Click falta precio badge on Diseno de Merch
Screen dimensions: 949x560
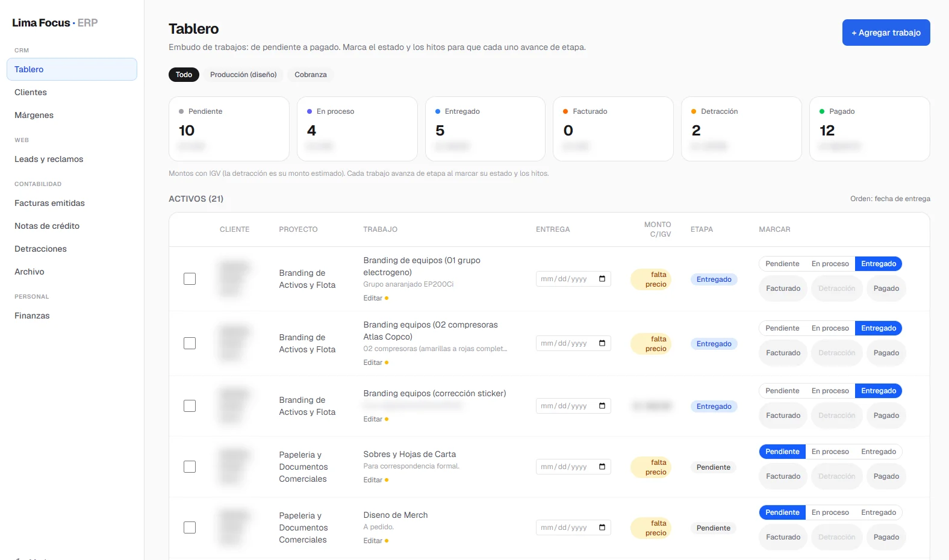[651, 528]
